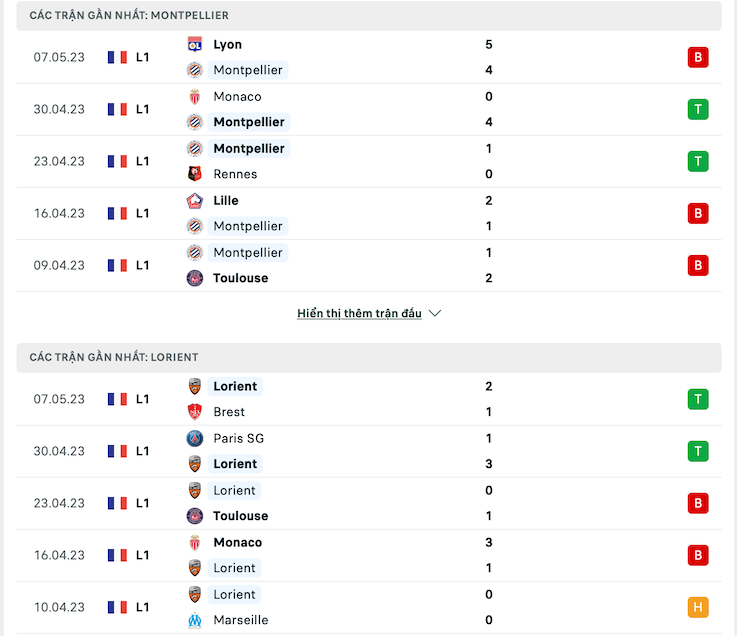Open Lorient vs Brest 07.05.23 match row
The height and width of the screenshot is (636, 737).
click(368, 399)
